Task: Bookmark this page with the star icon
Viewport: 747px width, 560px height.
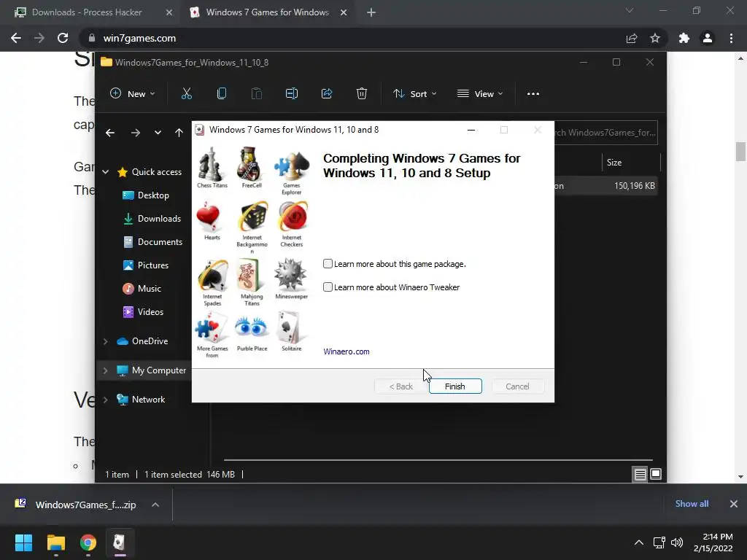Action: pyautogui.click(x=655, y=38)
